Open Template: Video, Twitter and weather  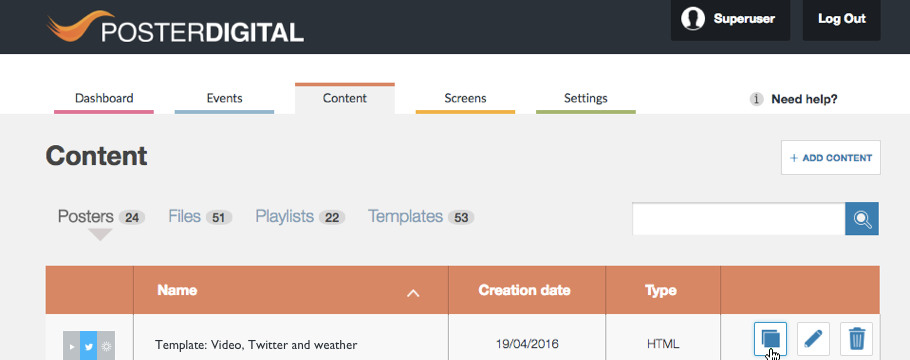256,345
